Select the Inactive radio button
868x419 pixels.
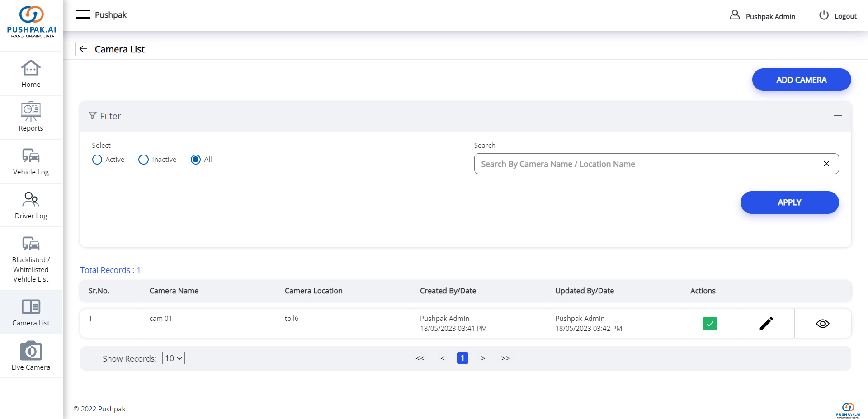coord(143,160)
